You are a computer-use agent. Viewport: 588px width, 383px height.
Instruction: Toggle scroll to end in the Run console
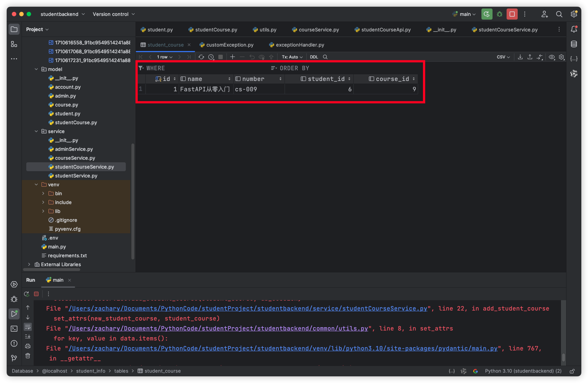[x=28, y=336]
